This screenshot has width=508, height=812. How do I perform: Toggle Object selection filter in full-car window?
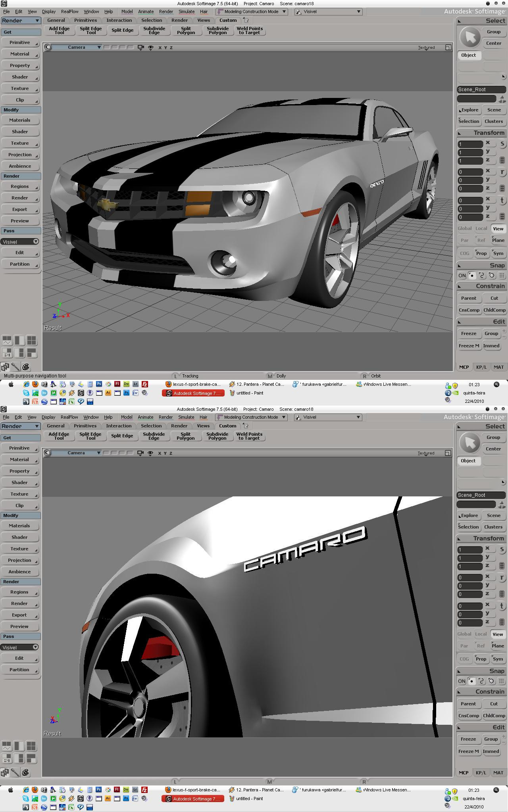469,55
